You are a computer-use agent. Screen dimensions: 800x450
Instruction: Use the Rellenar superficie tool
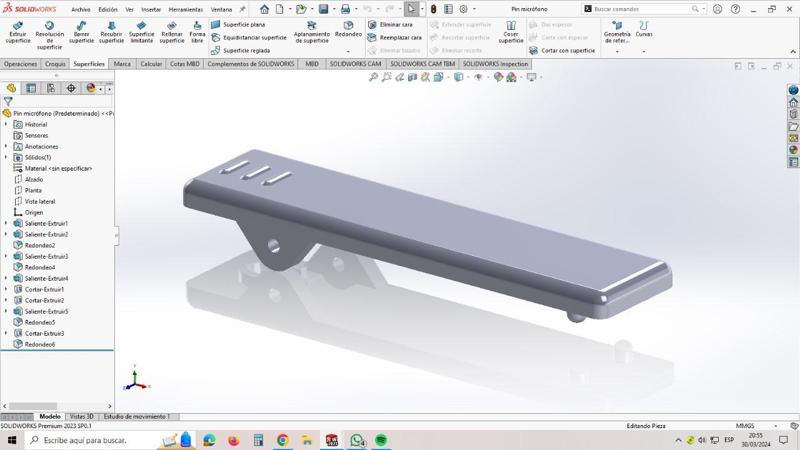[172, 32]
